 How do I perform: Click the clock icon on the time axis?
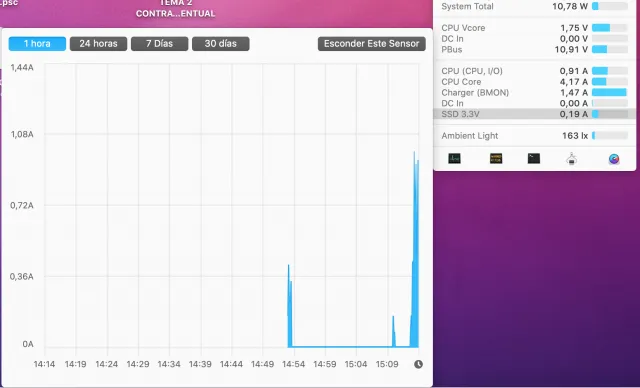point(418,364)
